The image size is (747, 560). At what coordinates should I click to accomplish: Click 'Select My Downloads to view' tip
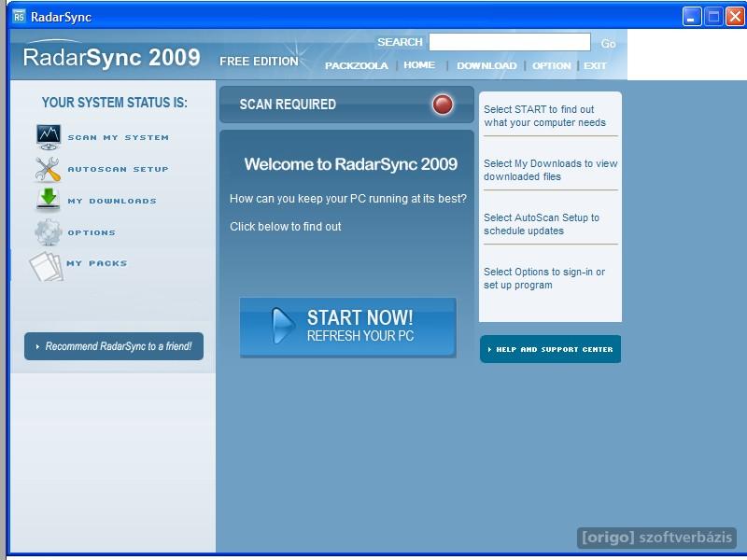pos(550,170)
